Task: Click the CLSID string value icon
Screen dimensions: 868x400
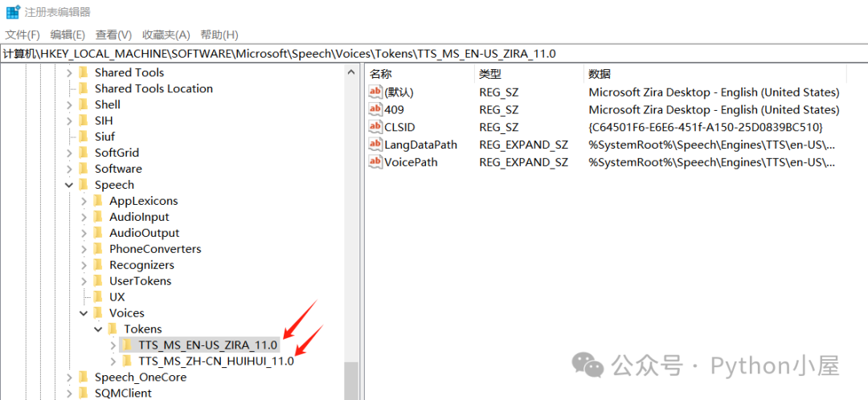Action: click(376, 127)
